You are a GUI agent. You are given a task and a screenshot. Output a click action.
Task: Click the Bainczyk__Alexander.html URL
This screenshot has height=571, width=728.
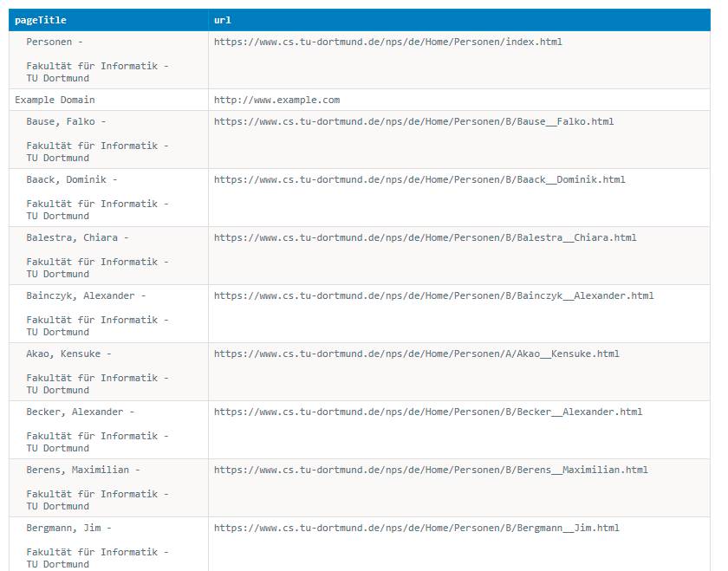[433, 295]
